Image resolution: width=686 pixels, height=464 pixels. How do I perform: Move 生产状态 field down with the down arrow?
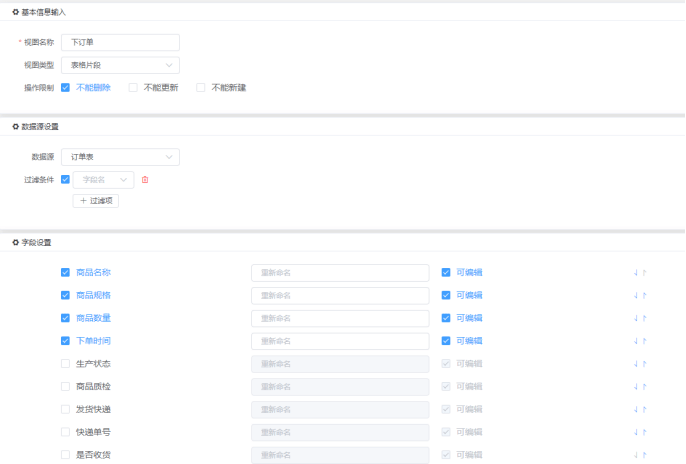point(636,364)
